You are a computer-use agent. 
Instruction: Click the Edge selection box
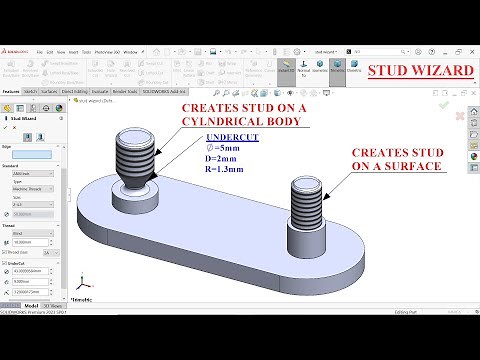click(x=32, y=154)
